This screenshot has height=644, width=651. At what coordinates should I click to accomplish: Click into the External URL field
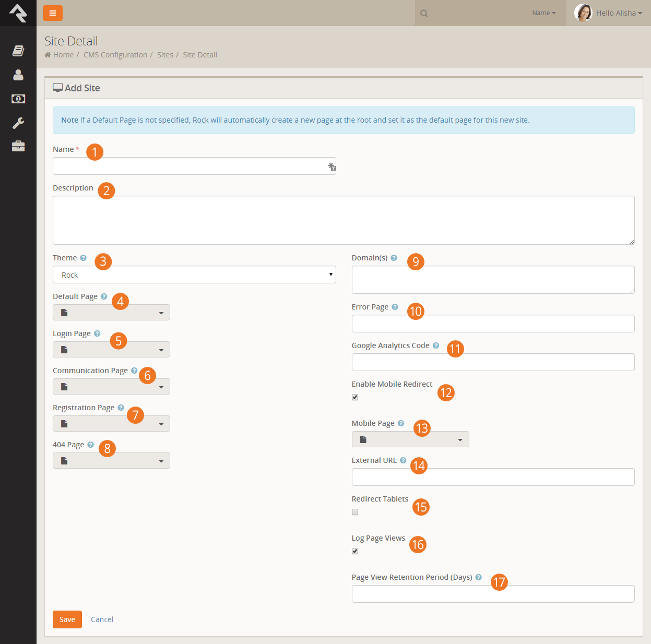[493, 477]
